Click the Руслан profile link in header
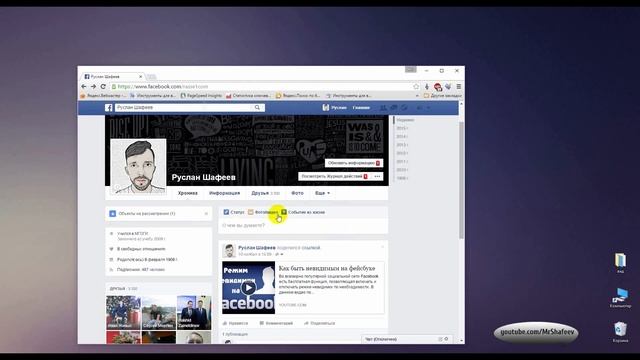The image size is (640, 360). [335, 108]
